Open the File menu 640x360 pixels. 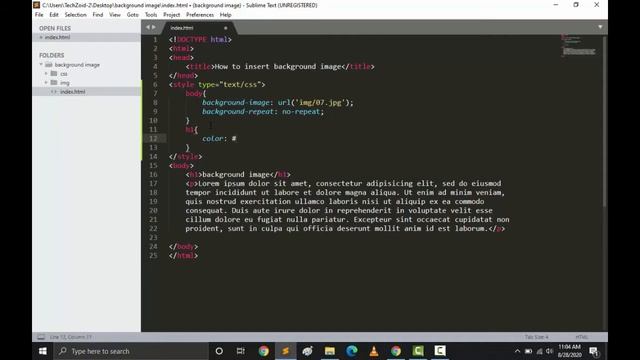pos(39,15)
